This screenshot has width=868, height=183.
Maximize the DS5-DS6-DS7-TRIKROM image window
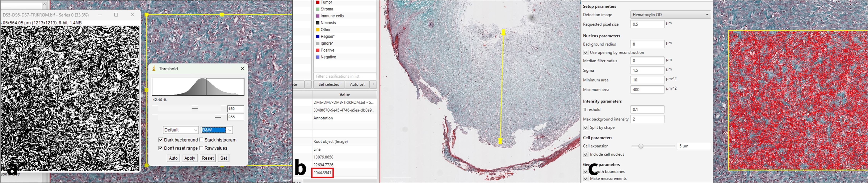tap(116, 15)
